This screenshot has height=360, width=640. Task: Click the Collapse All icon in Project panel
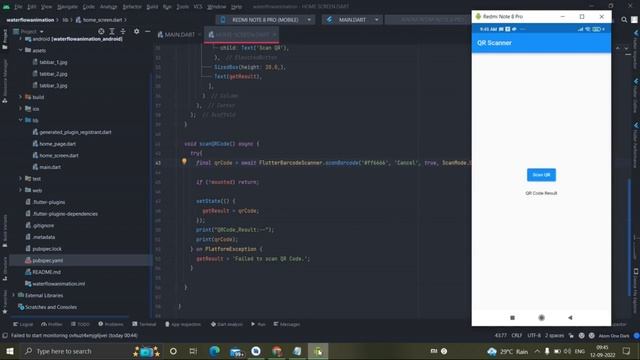tap(123, 31)
